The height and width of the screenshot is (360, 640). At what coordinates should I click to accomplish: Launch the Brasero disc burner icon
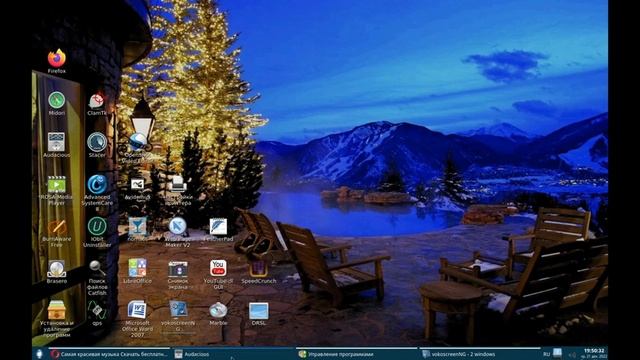(56, 268)
